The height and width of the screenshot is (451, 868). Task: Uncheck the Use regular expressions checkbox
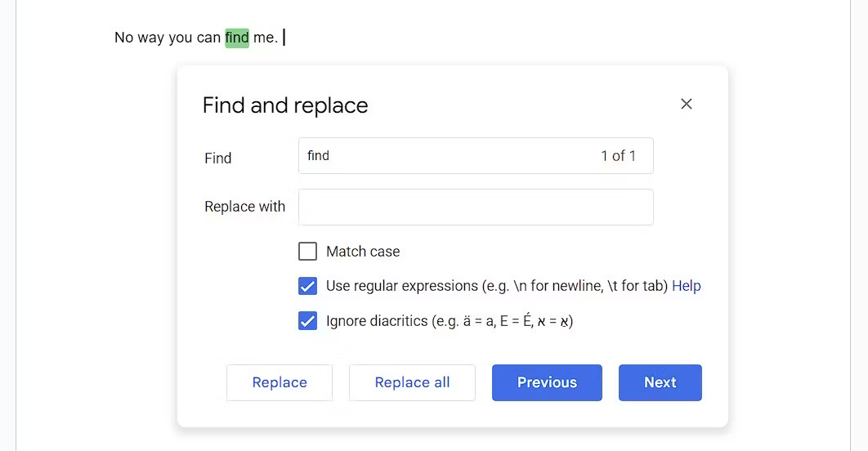point(308,286)
